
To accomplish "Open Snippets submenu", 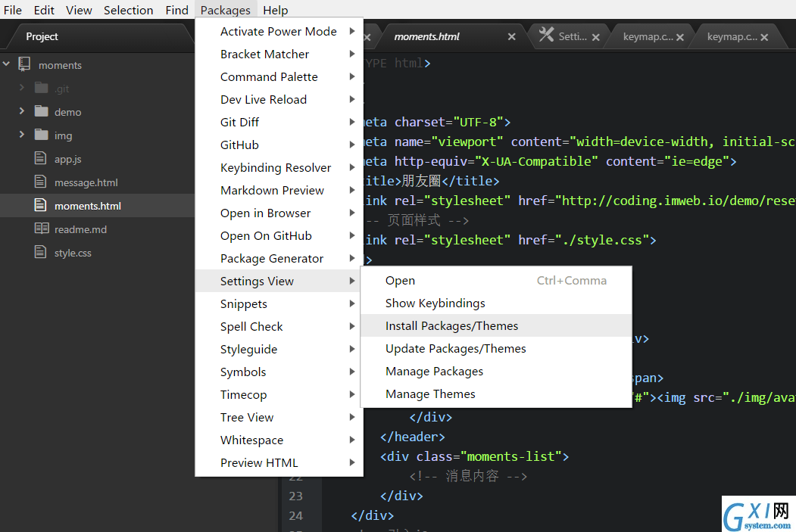I will [279, 303].
